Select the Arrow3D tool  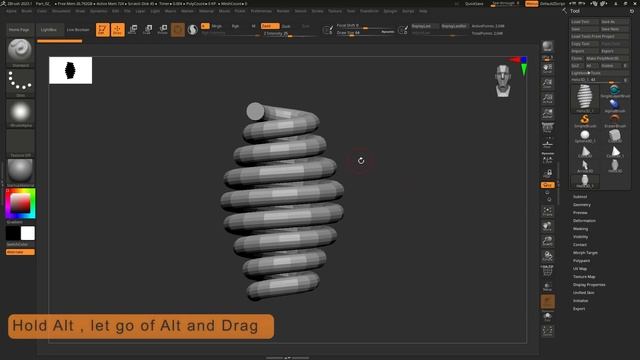585,166
